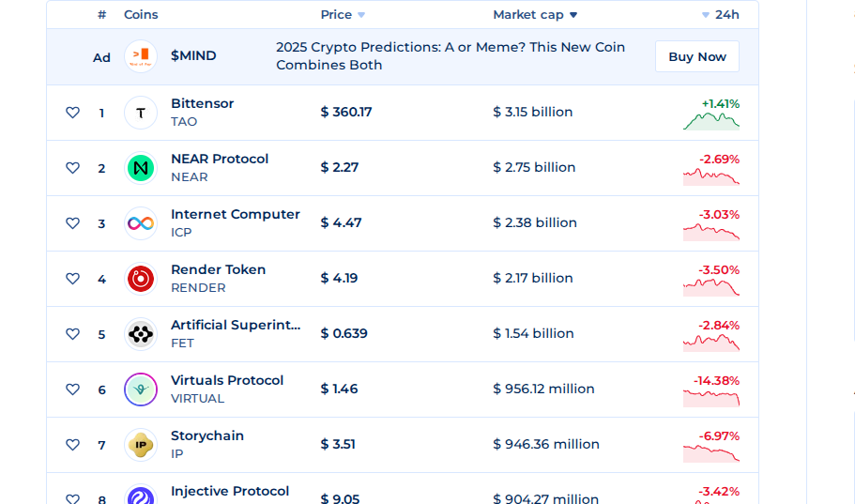855x504 pixels.
Task: Sort by Price column arrow
Action: pos(361,15)
